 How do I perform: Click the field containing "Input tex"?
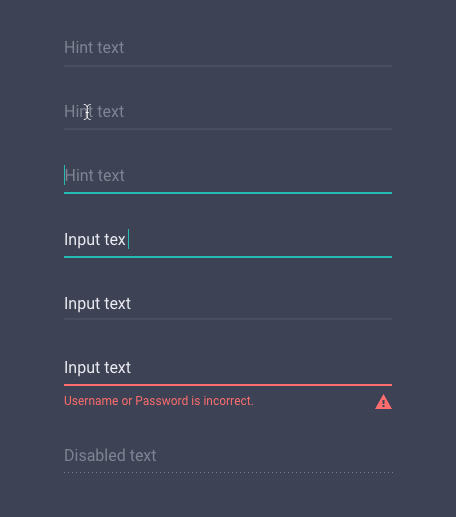(228, 240)
